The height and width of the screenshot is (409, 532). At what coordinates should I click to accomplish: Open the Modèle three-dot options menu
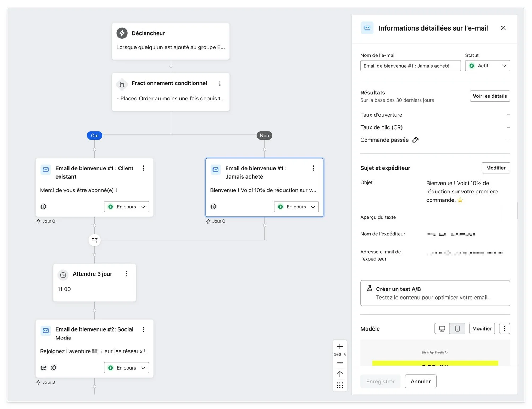click(x=505, y=329)
